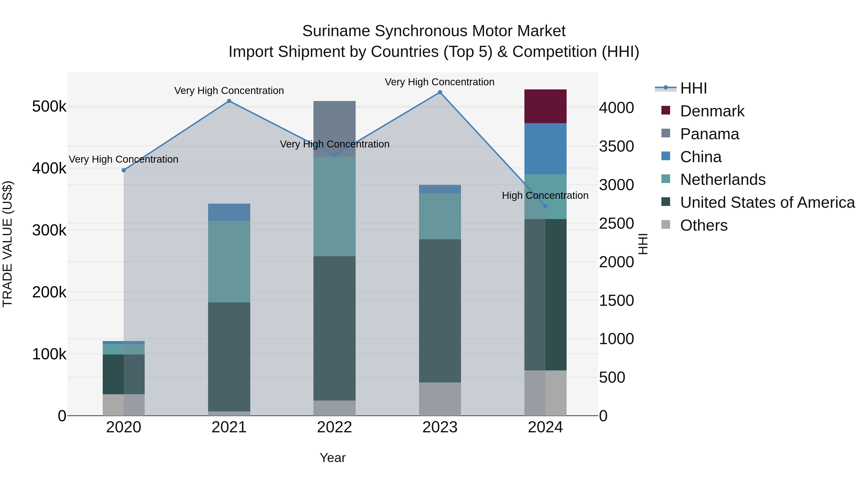The image size is (868, 488).
Task: Click the Netherlands segment of 2021 bar
Action: (x=229, y=262)
